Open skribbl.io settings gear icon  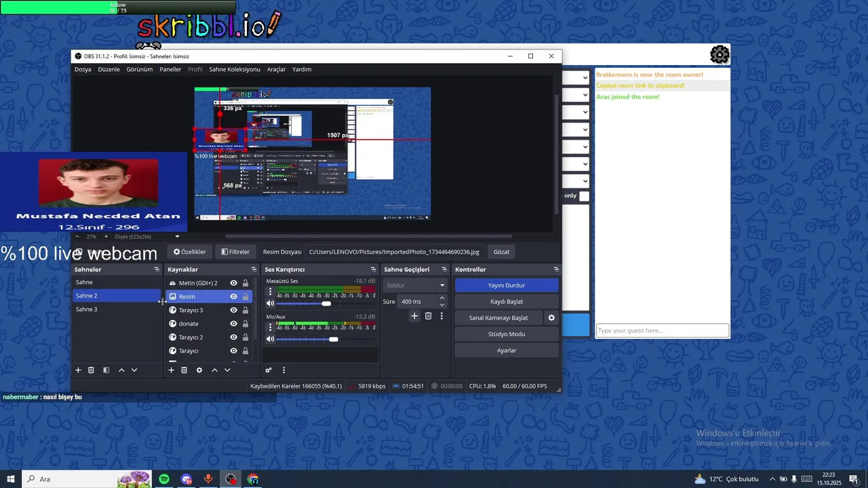click(719, 54)
